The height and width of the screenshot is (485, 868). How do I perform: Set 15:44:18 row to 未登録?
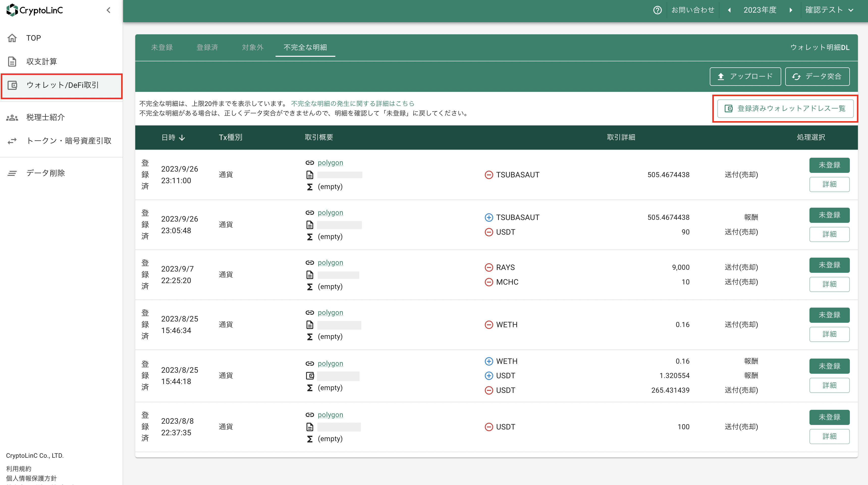(x=829, y=366)
